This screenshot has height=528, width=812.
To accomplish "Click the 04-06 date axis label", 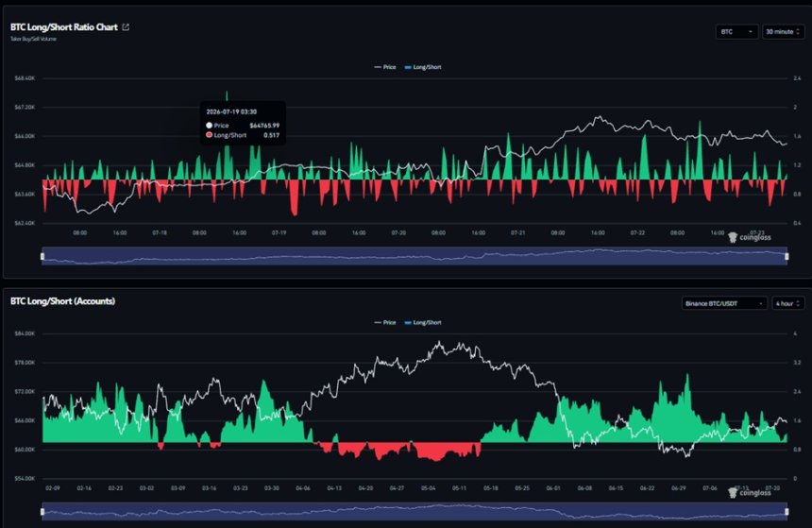I will (303, 488).
